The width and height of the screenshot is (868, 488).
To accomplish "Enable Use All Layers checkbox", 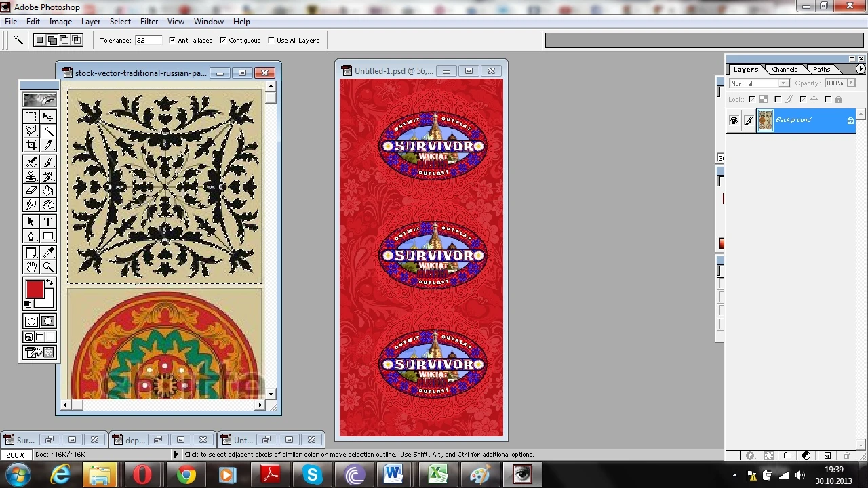I will pyautogui.click(x=271, y=40).
